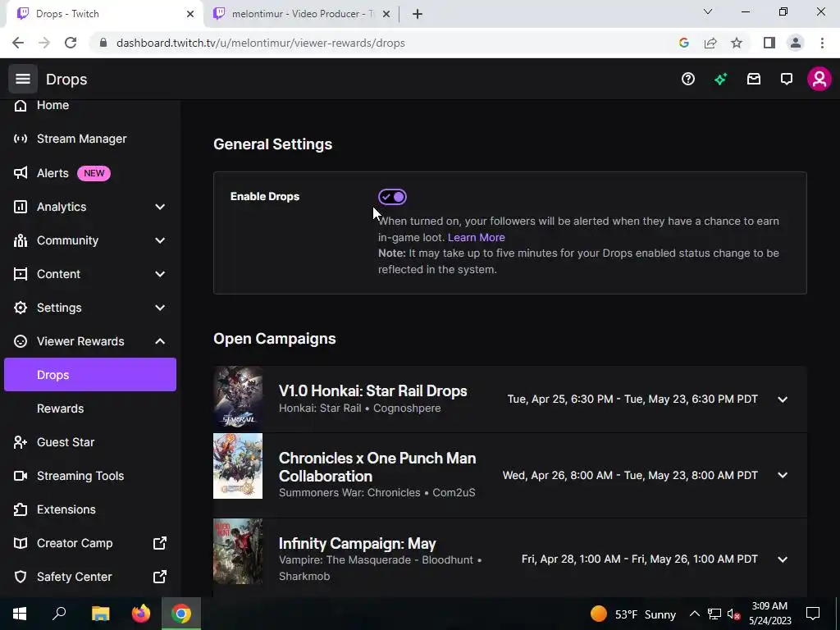Go to Home in the sidebar
Screen dimensions: 840x630
(52, 106)
